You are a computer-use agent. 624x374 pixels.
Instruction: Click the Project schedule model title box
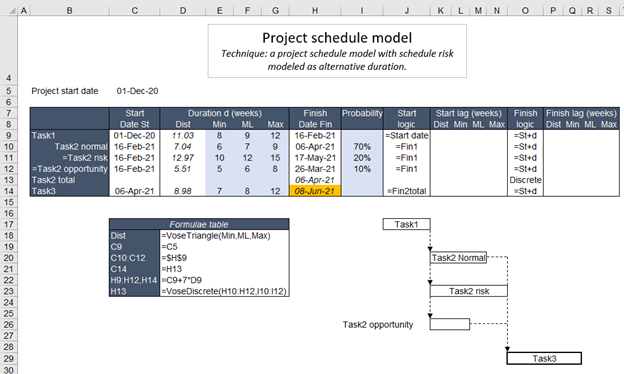tap(337, 51)
